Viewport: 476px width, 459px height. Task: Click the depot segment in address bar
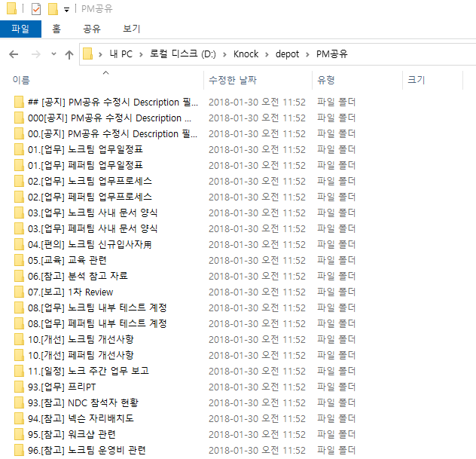(288, 54)
